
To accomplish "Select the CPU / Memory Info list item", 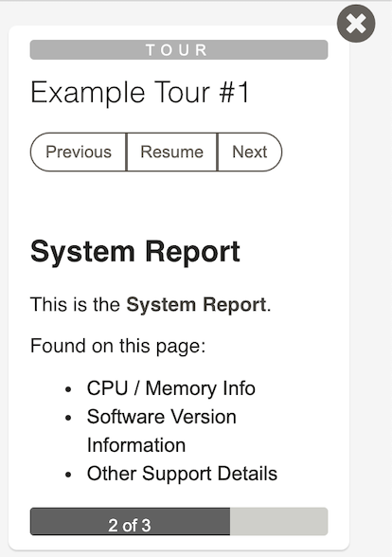I will 171,388.
